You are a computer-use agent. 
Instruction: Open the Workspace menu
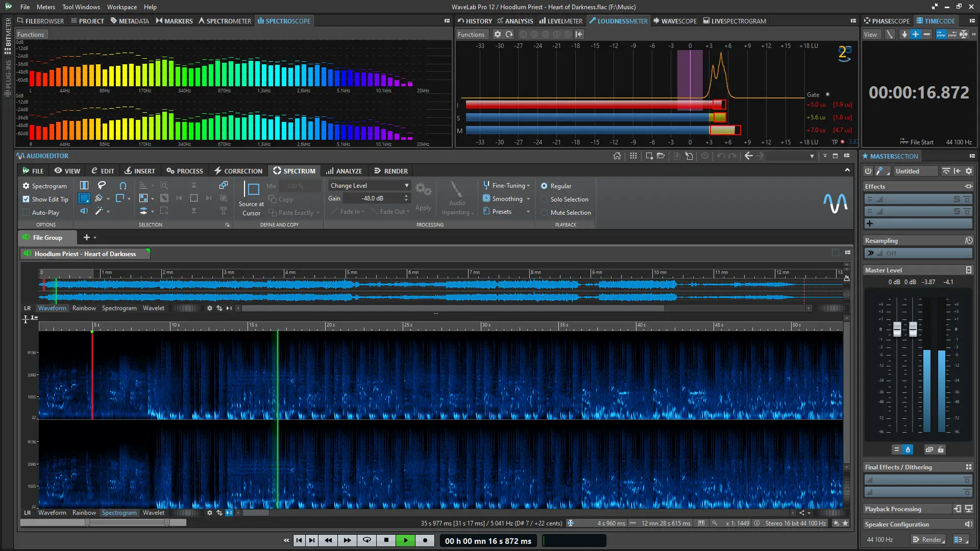[x=121, y=7]
